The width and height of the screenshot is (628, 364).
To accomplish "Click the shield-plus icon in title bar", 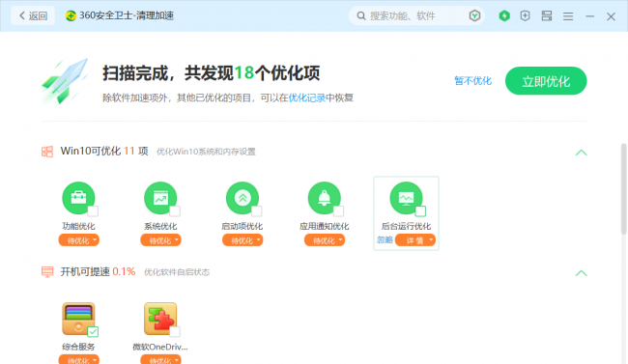I will point(525,15).
